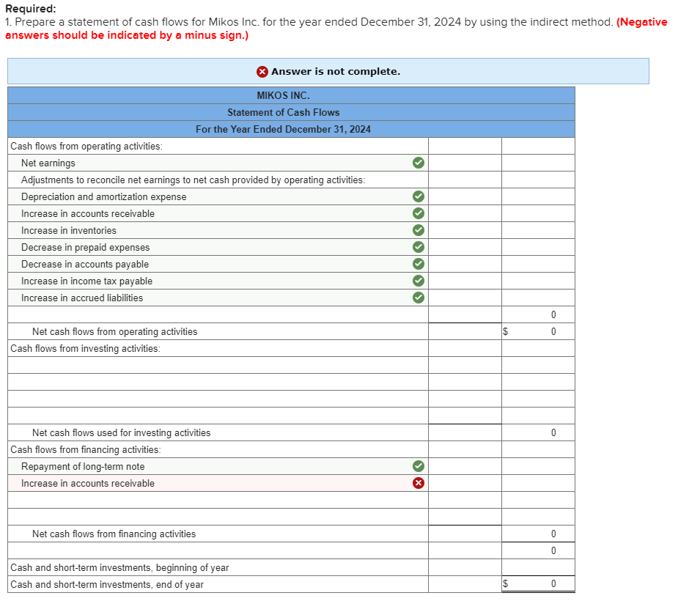Click the 'Adjustments to reconcile net earnings' row text
Image resolution: width=700 pixels, height=612 pixels.
[x=193, y=180]
